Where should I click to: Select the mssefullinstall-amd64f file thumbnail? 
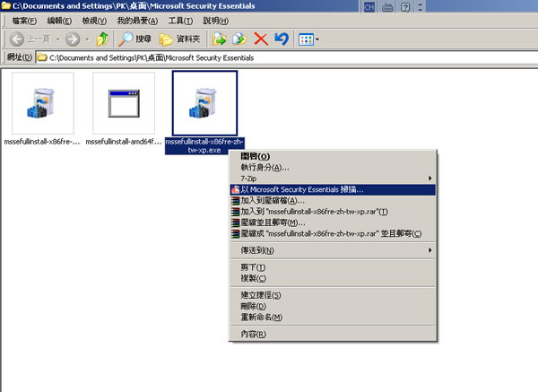coord(124,103)
